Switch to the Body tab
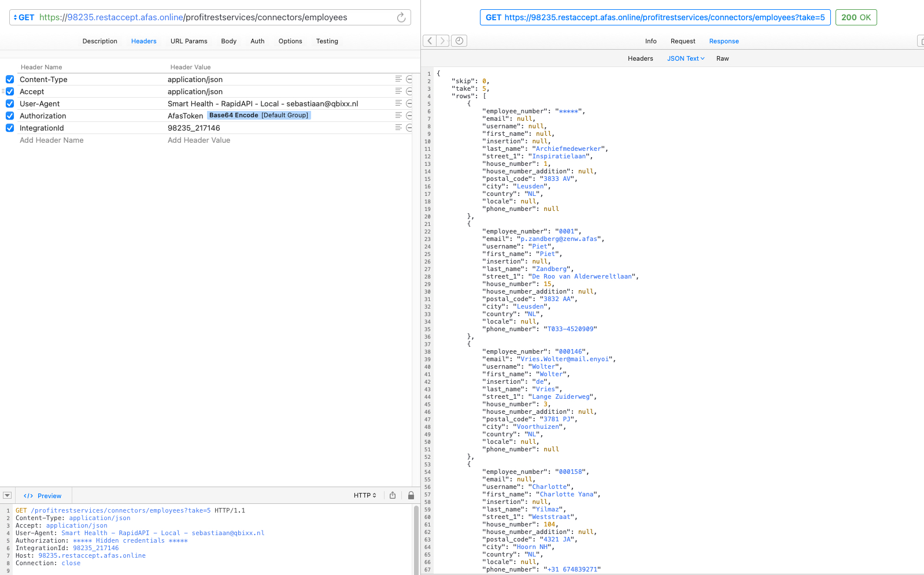 pyautogui.click(x=229, y=41)
